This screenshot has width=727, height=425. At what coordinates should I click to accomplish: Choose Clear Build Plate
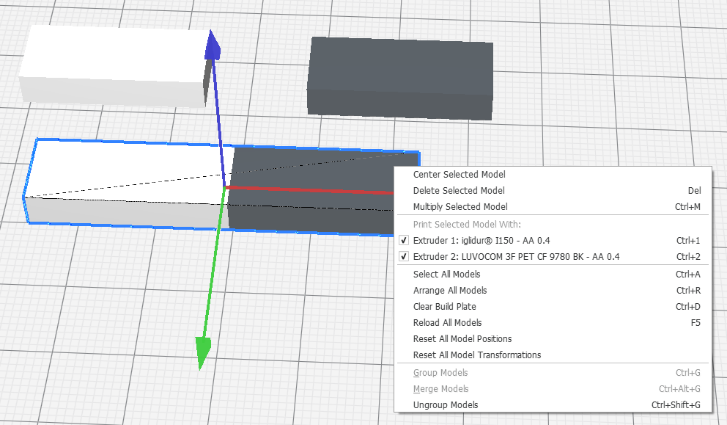[x=445, y=306]
